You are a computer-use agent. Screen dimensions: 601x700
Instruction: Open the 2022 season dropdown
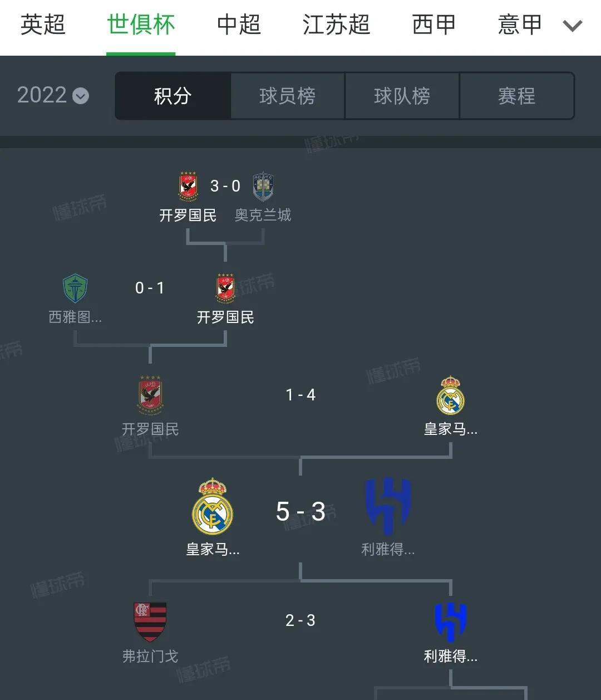(53, 95)
